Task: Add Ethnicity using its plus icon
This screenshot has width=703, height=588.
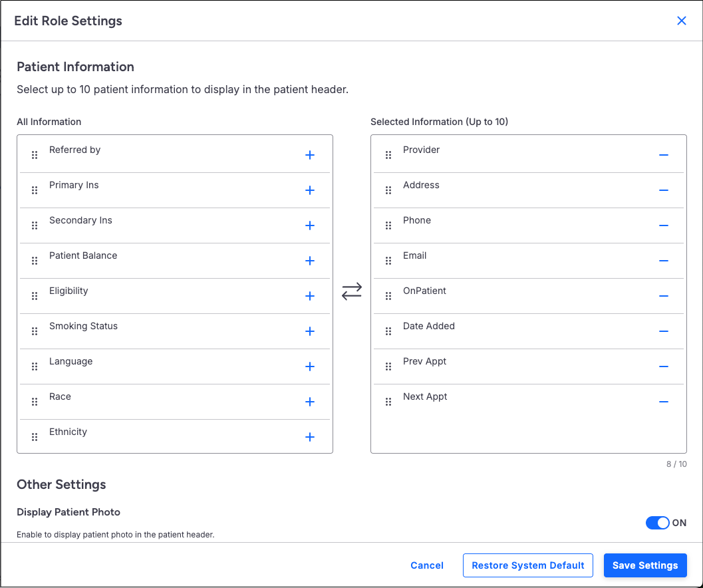Action: tap(309, 437)
